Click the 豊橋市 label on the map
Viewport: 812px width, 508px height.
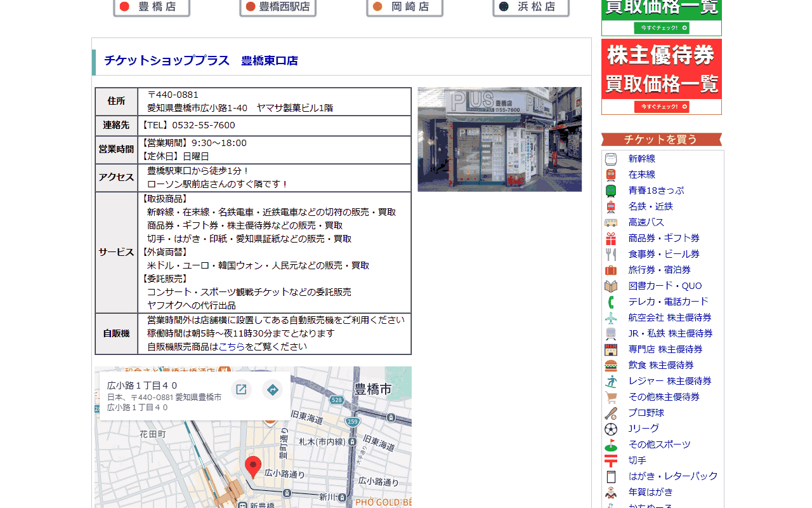373,389
